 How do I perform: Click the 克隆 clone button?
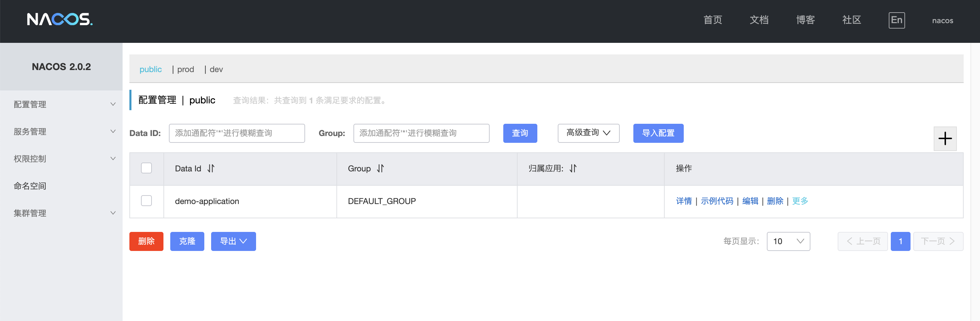coord(187,241)
